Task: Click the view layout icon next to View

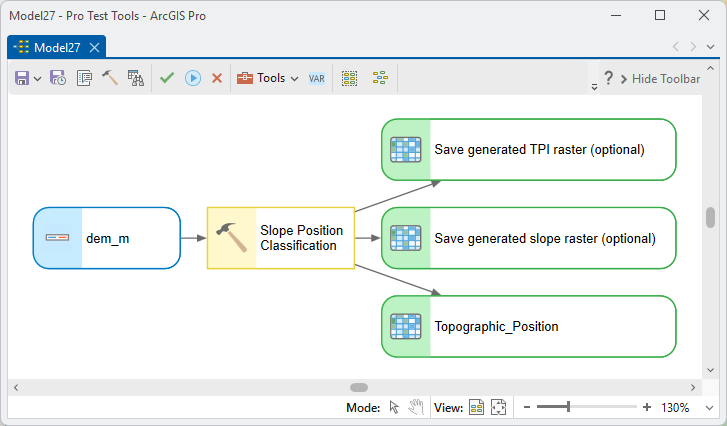Action: click(x=476, y=407)
